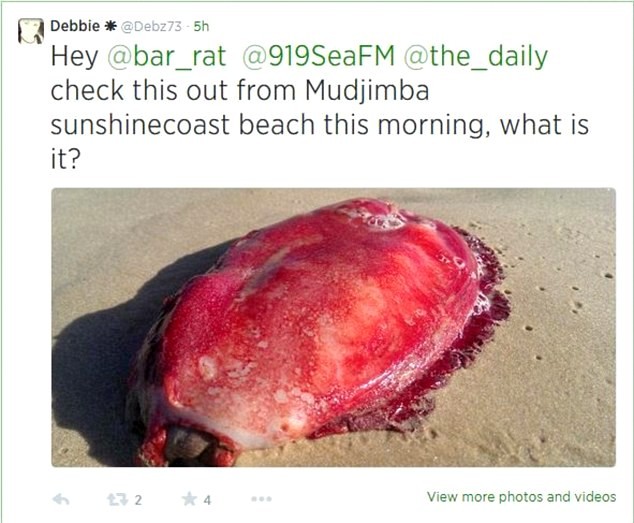Click the reply arrow icon
This screenshot has width=634, height=523.
(x=61, y=500)
